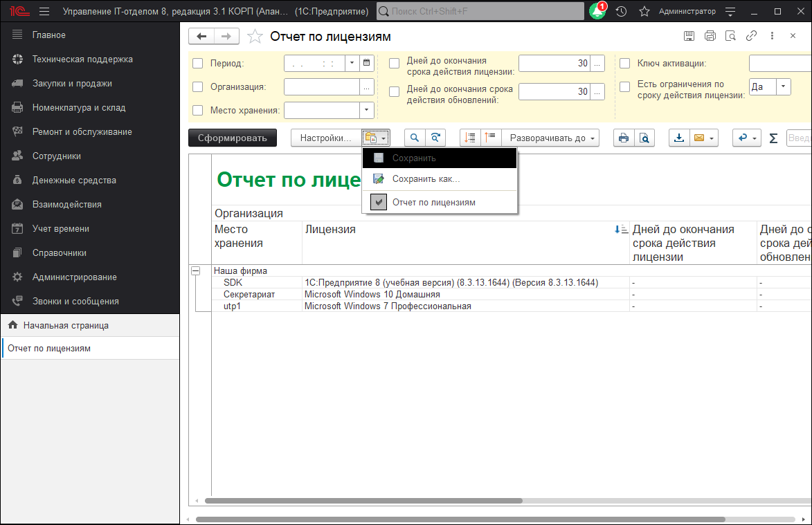Screen dimensions: 812x525
Task: Select the print preview icon on report toolbar
Action: pos(644,138)
